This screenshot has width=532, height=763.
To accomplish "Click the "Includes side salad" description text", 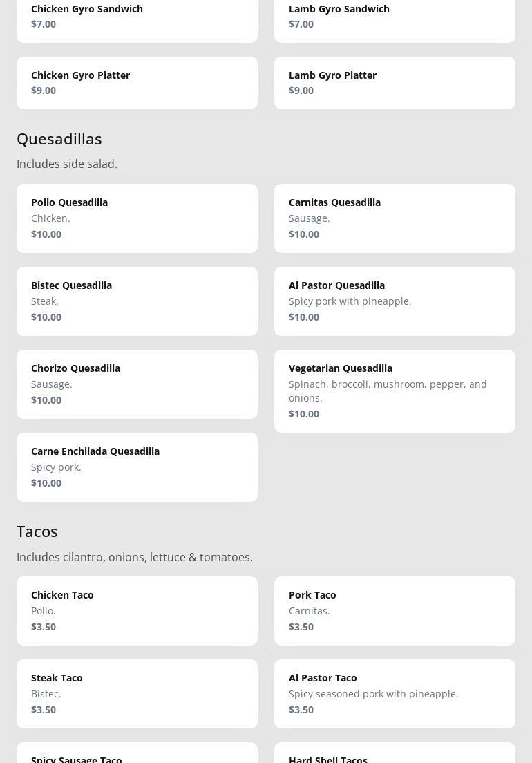I will (x=67, y=164).
